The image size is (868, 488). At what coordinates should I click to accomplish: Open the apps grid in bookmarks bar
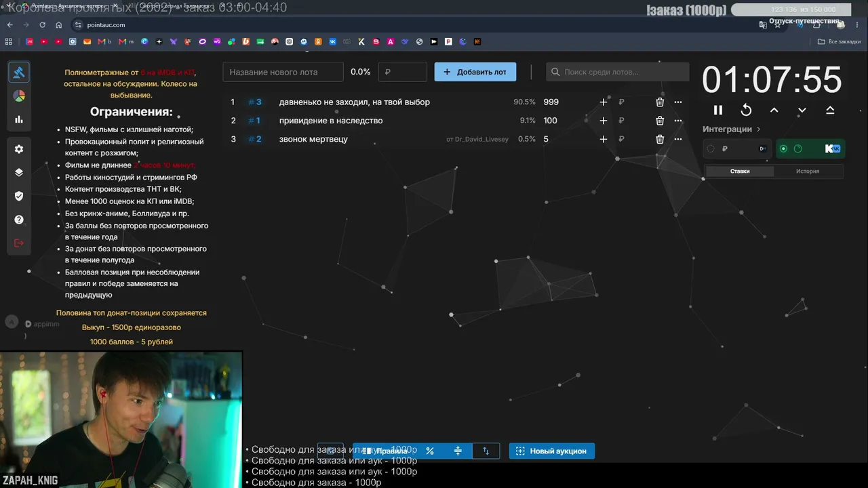click(9, 41)
